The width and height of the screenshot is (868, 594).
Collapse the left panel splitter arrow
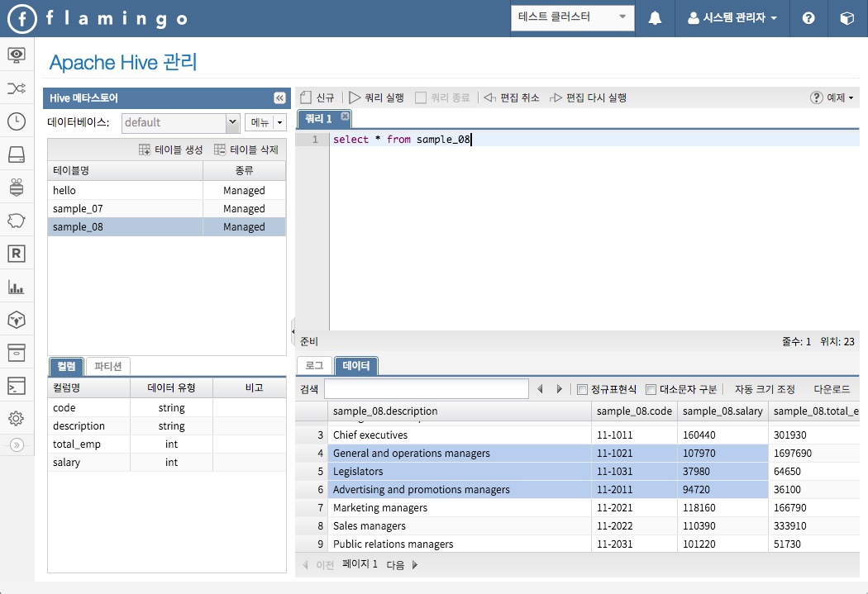pyautogui.click(x=293, y=332)
